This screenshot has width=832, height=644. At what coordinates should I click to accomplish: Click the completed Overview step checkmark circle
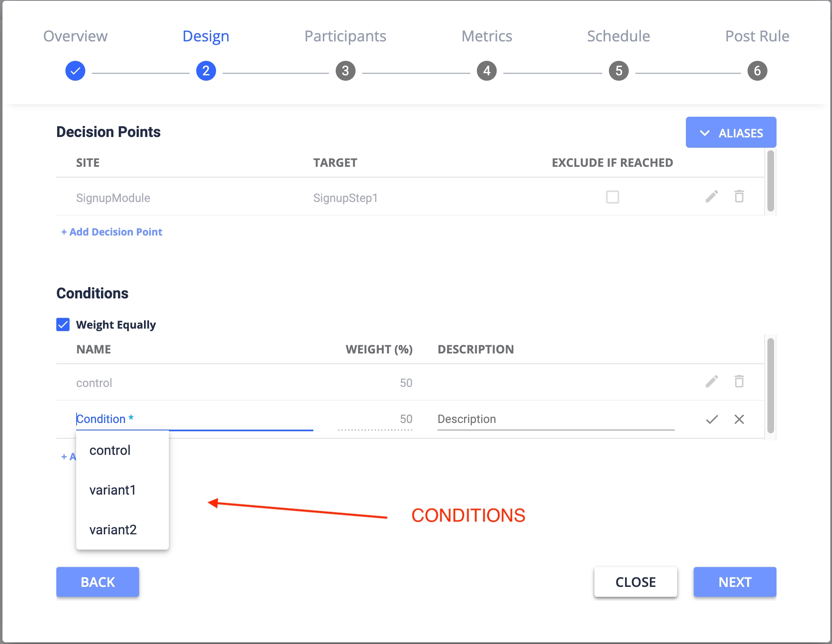pos(75,71)
